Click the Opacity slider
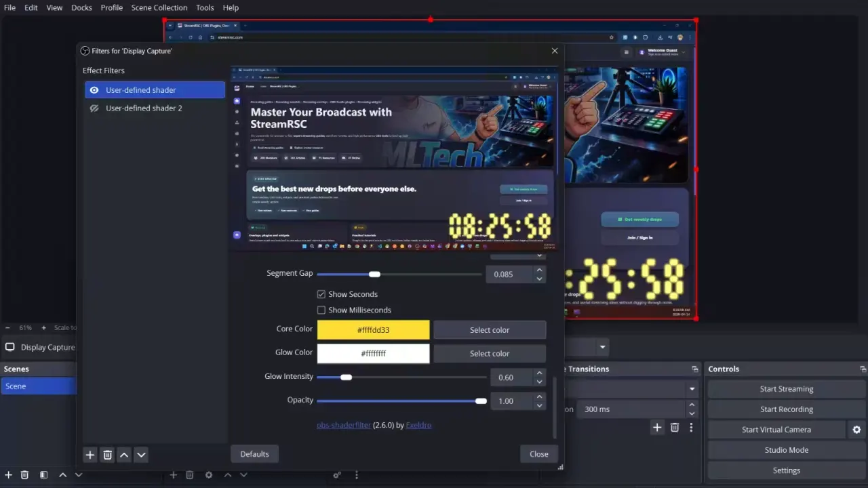Viewport: 868px width, 488px height. click(401, 401)
